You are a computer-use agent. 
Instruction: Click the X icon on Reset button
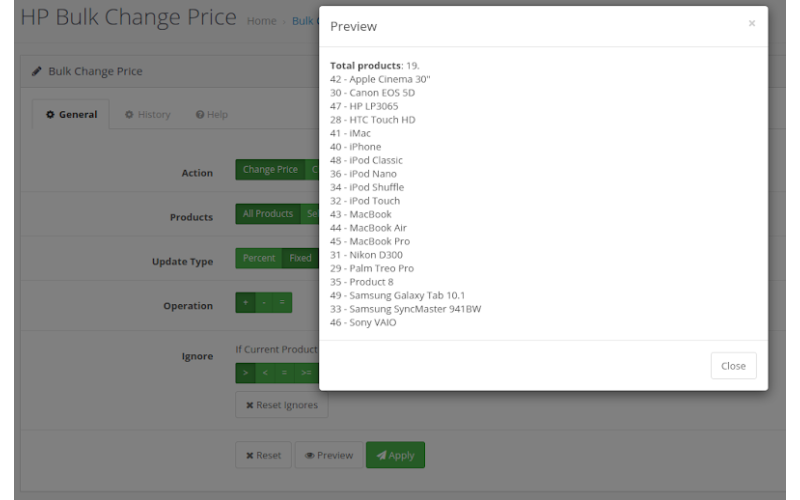pyautogui.click(x=249, y=456)
